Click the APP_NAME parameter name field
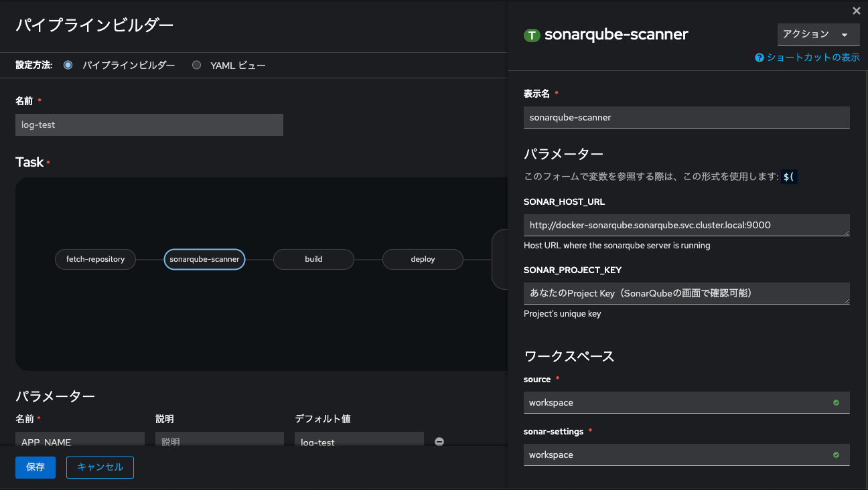Screen dimensions: 868x490 click(80, 439)
